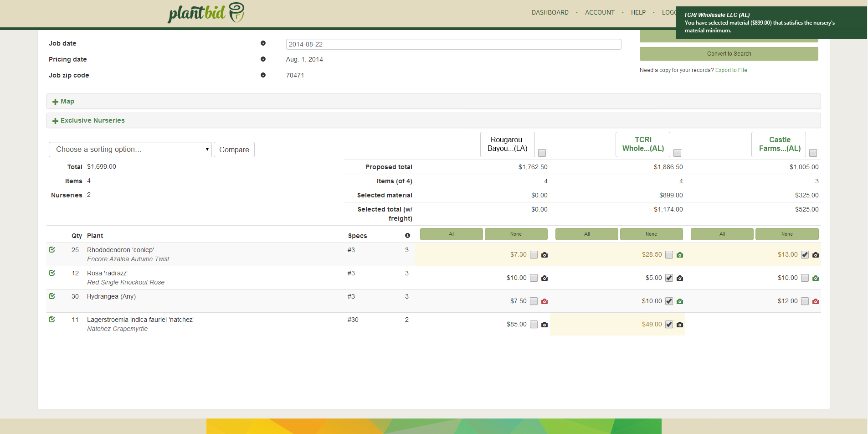The image size is (868, 434).
Task: Open the Account menu item
Action: (600, 12)
